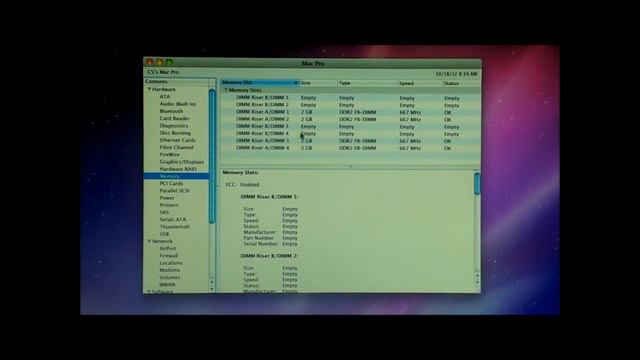
Task: Select Disc Burning entry
Action: 175,133
